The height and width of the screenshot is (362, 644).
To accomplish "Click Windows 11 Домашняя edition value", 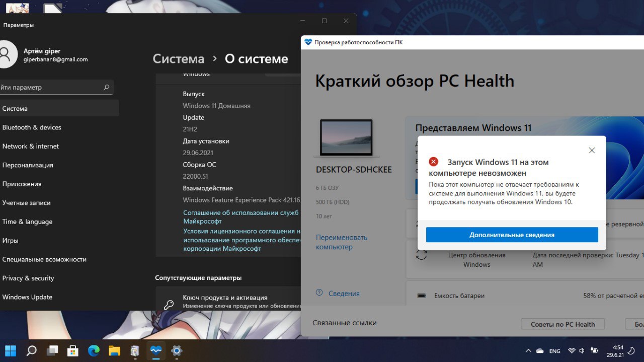I will 216,106.
